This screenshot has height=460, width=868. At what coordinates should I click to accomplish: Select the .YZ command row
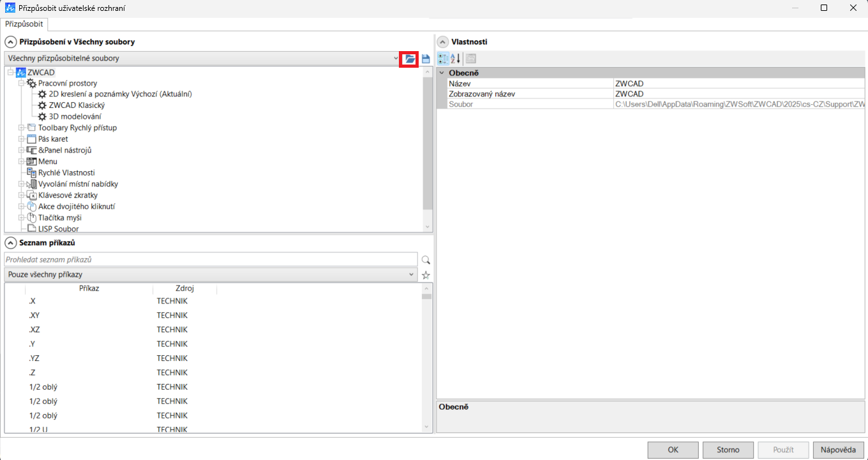coord(213,358)
